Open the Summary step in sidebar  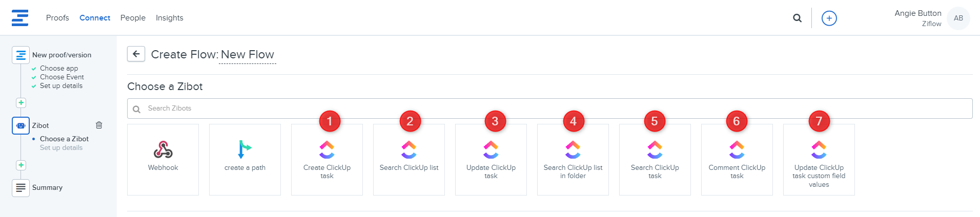click(x=47, y=188)
